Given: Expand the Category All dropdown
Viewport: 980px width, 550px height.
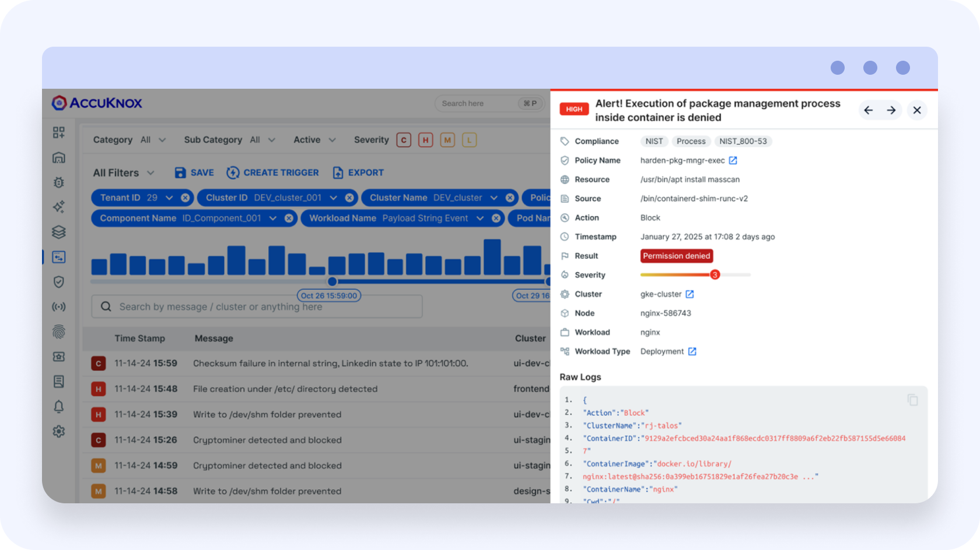Looking at the screenshot, I should point(153,140).
